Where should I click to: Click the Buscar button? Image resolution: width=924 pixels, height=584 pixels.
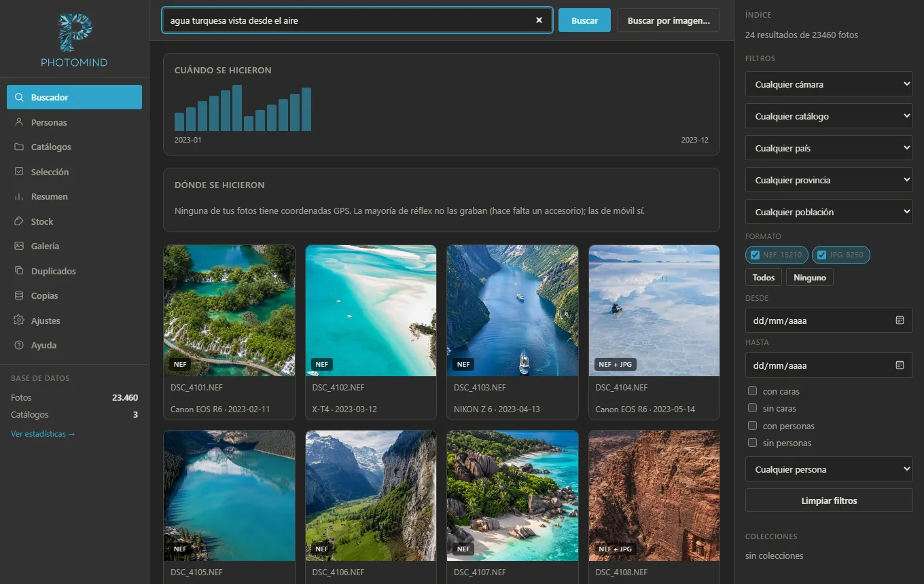[584, 20]
